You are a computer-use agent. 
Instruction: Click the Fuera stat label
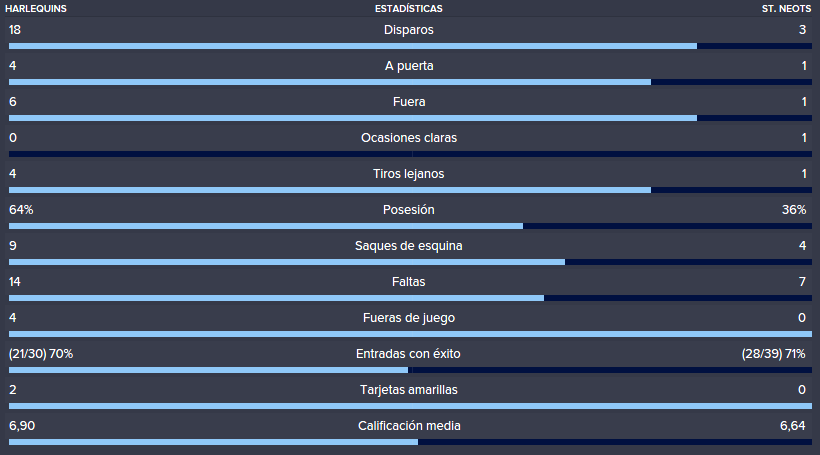coord(409,102)
